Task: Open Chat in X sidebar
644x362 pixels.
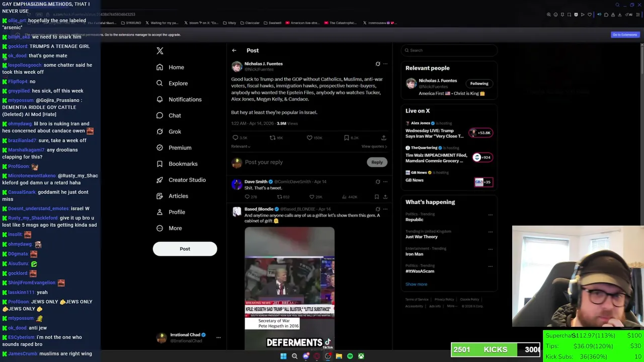Action: [169, 116]
